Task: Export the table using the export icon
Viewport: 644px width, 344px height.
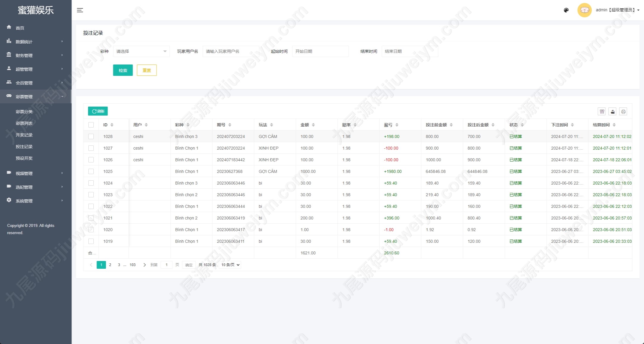Action: point(613,112)
